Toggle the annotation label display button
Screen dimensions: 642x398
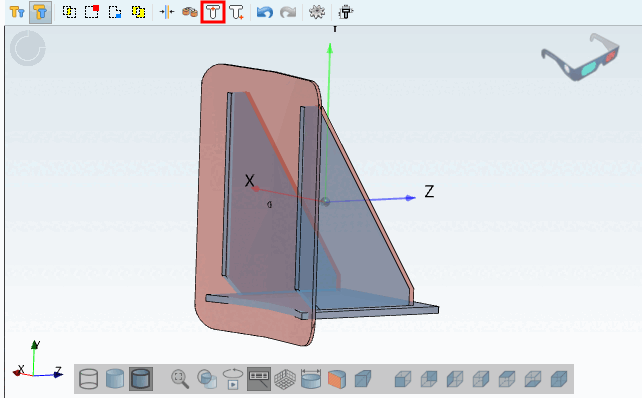(x=259, y=379)
